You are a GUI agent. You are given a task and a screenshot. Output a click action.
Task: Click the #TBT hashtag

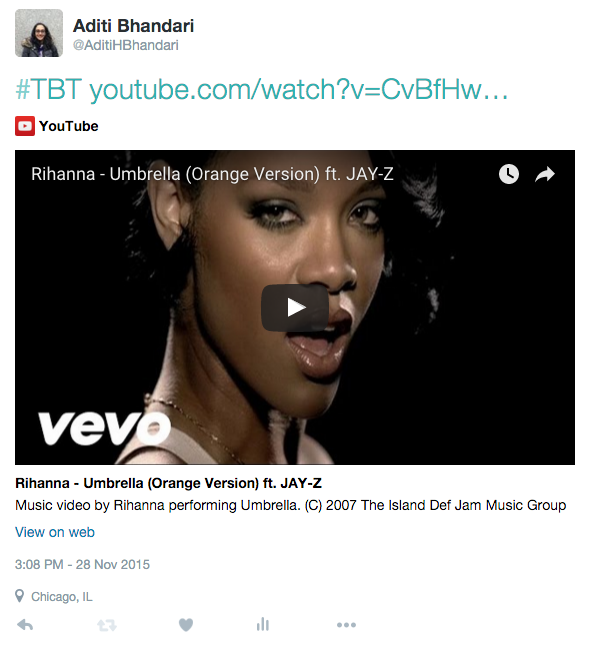pos(48,89)
